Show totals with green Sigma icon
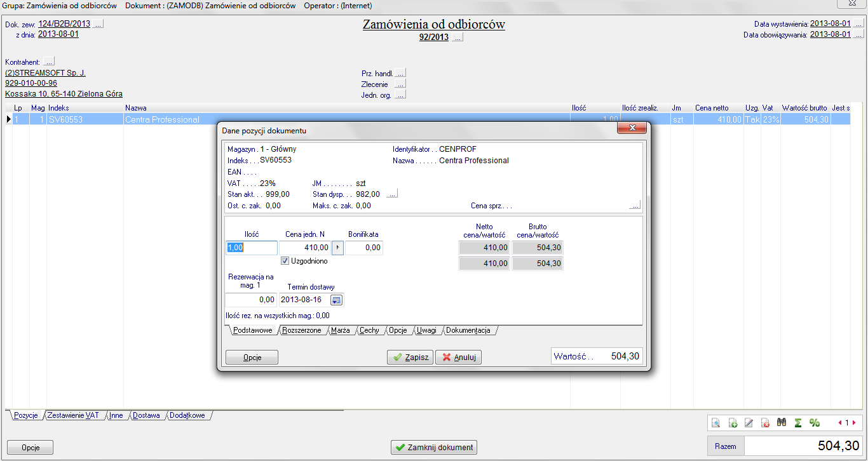868x461 pixels. point(797,423)
